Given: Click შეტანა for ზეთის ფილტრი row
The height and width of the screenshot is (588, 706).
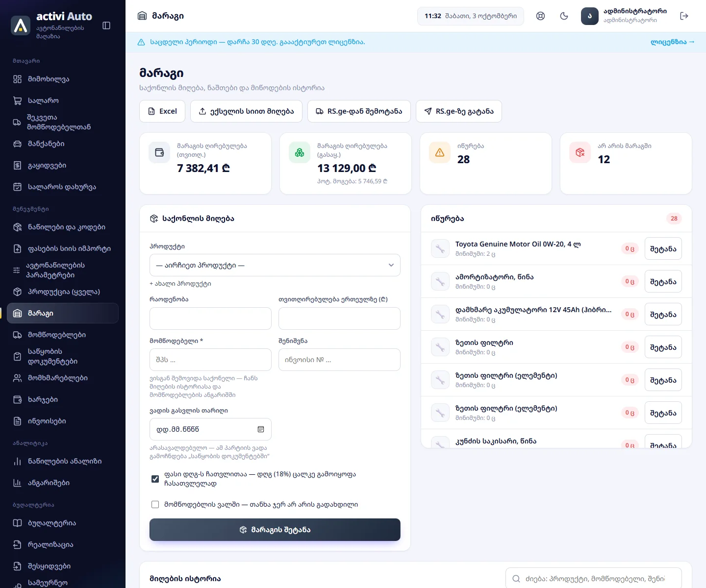Looking at the screenshot, I should pyautogui.click(x=663, y=347).
